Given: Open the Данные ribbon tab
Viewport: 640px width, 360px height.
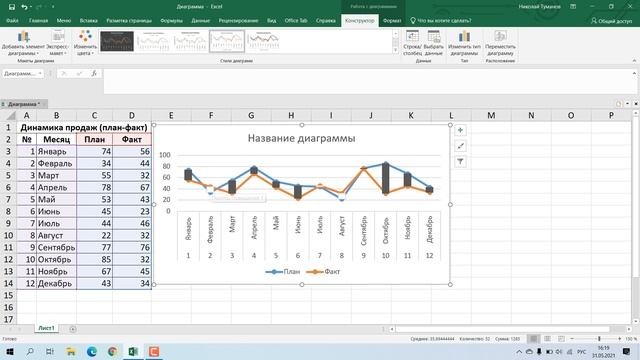Looking at the screenshot, I should 201,20.
